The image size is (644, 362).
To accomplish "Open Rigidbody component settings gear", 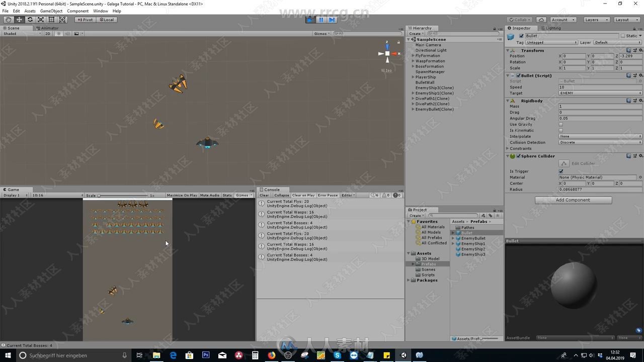I will pyautogui.click(x=640, y=101).
